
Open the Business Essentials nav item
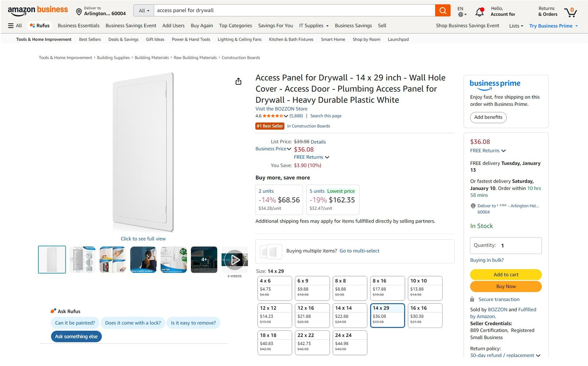coord(78,26)
